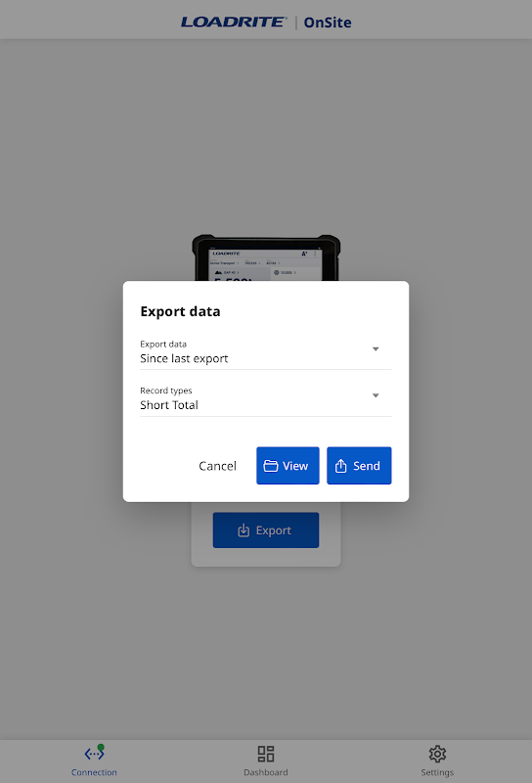Image resolution: width=532 pixels, height=783 pixels.
Task: Click the share icon on Send button
Action: coord(341,466)
